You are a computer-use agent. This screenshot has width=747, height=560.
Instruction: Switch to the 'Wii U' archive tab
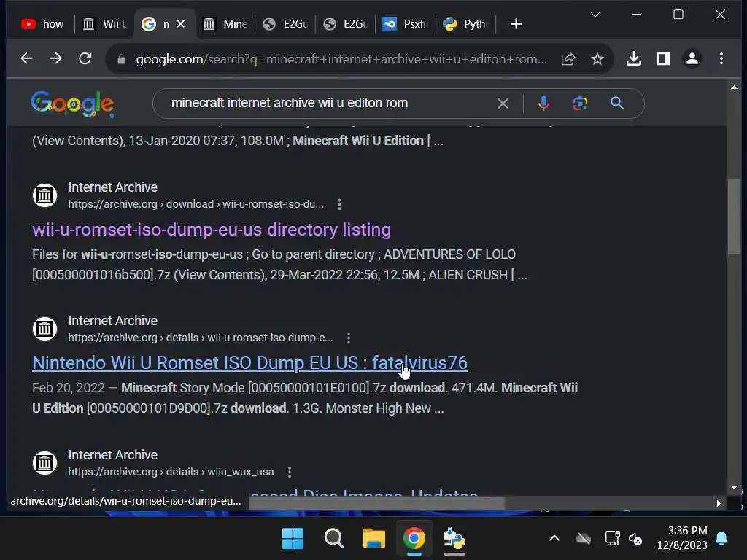coord(104,24)
